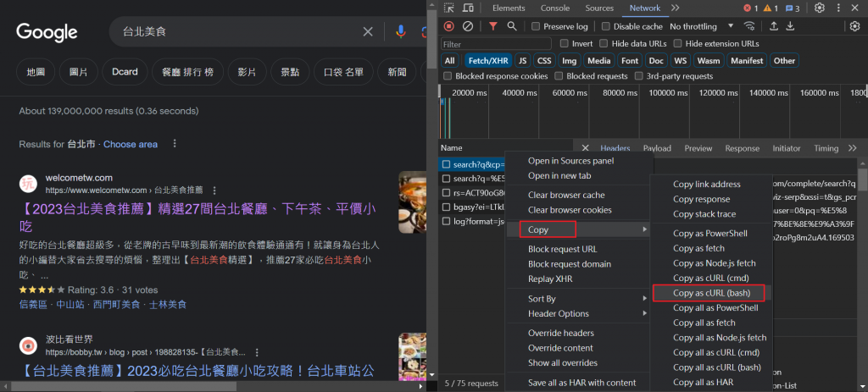The width and height of the screenshot is (868, 392).
Task: Open the hot pot result thumbnail
Action: [413, 202]
